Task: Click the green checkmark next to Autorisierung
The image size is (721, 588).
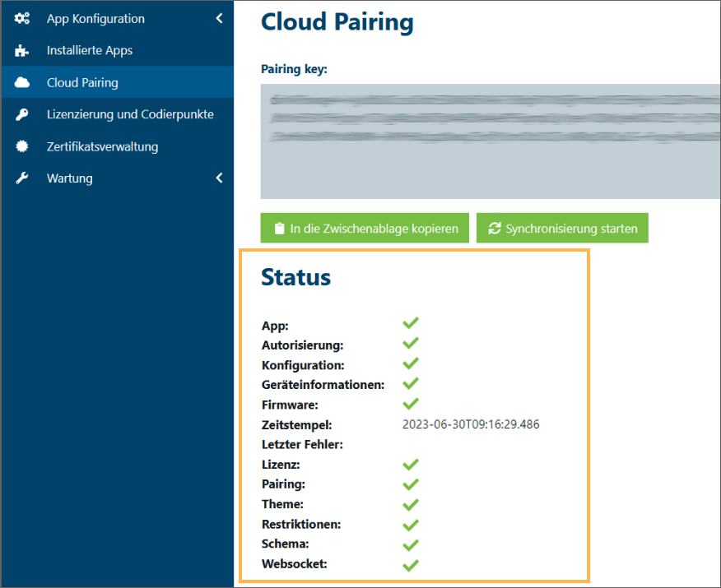Action: point(411,343)
